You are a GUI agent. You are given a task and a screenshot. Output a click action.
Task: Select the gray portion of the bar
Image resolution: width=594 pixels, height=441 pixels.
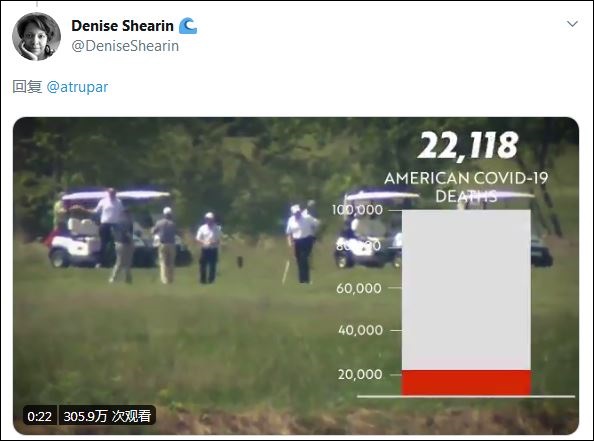[x=466, y=290]
